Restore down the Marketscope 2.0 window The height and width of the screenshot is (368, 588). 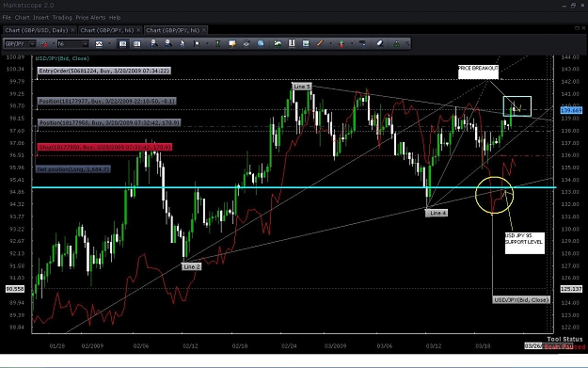click(573, 6)
